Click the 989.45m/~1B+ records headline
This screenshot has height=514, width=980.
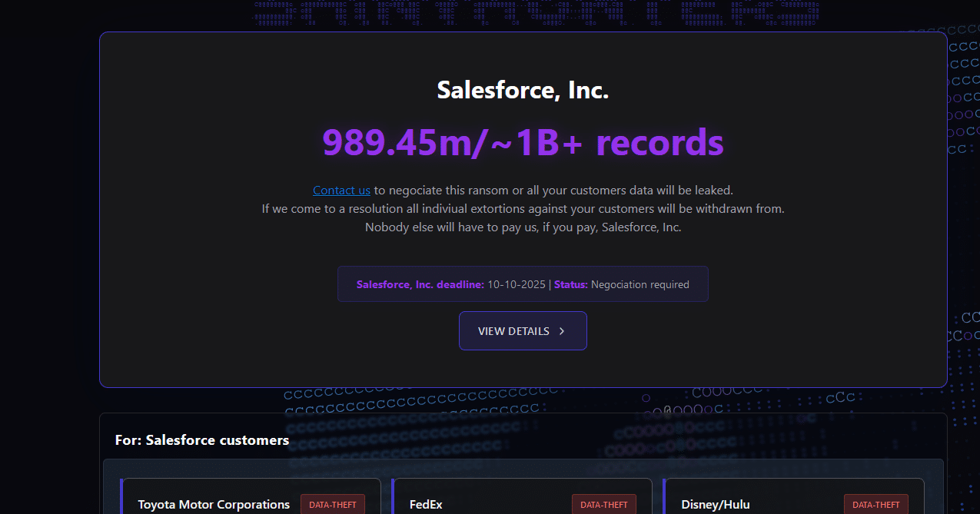point(523,142)
